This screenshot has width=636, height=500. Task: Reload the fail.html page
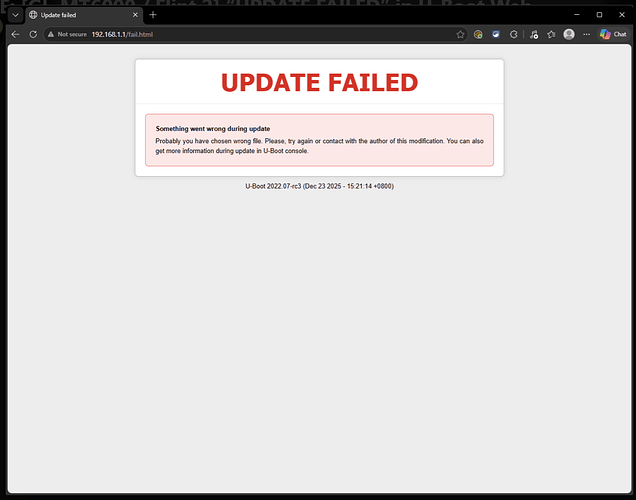[x=33, y=34]
